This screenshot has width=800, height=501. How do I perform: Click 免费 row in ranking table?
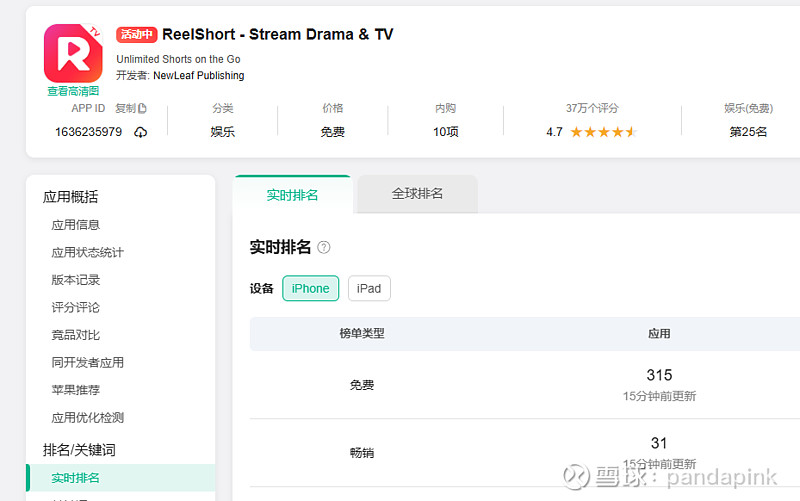point(362,385)
